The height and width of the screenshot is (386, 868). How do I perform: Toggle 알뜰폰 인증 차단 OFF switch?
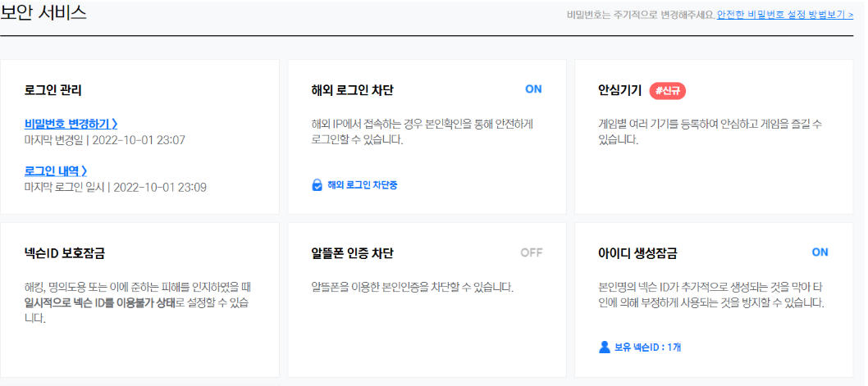pyautogui.click(x=532, y=252)
